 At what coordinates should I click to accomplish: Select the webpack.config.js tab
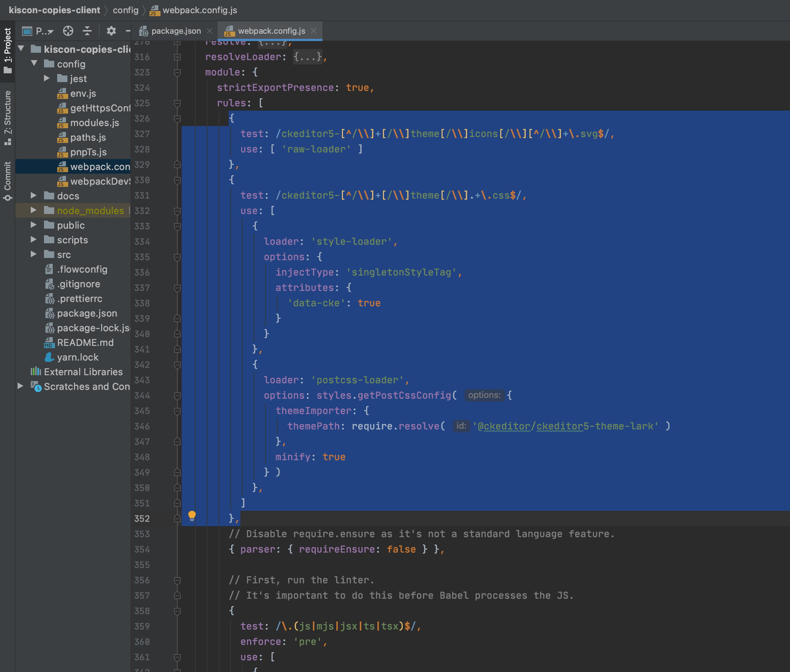click(x=271, y=31)
